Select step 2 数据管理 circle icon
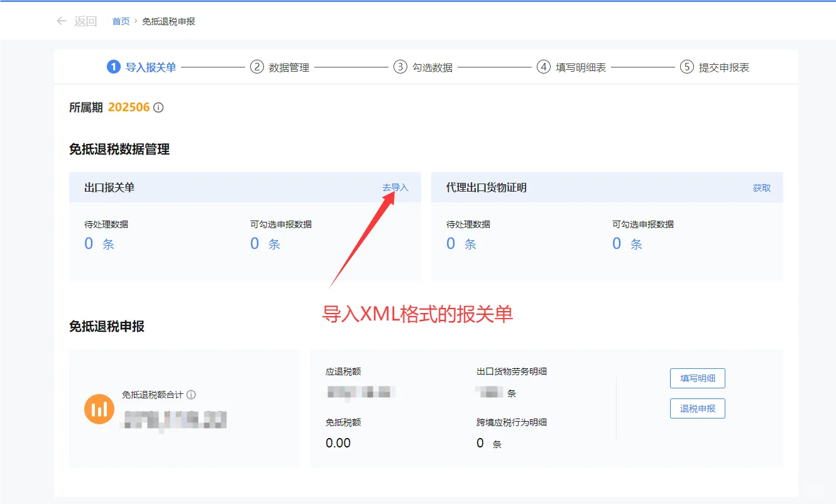836x504 pixels. (x=256, y=66)
